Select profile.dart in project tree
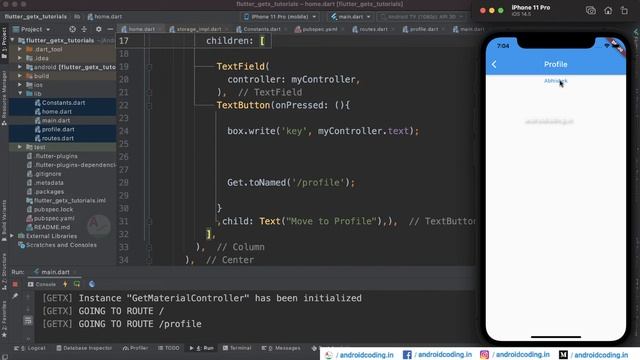Viewport: 640px width, 360px height. (x=58, y=129)
